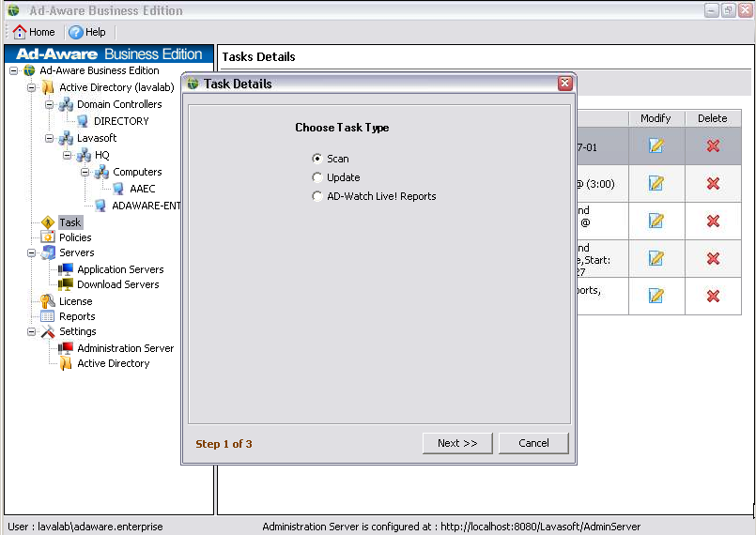Click the Home house icon in toolbar

pyautogui.click(x=20, y=32)
